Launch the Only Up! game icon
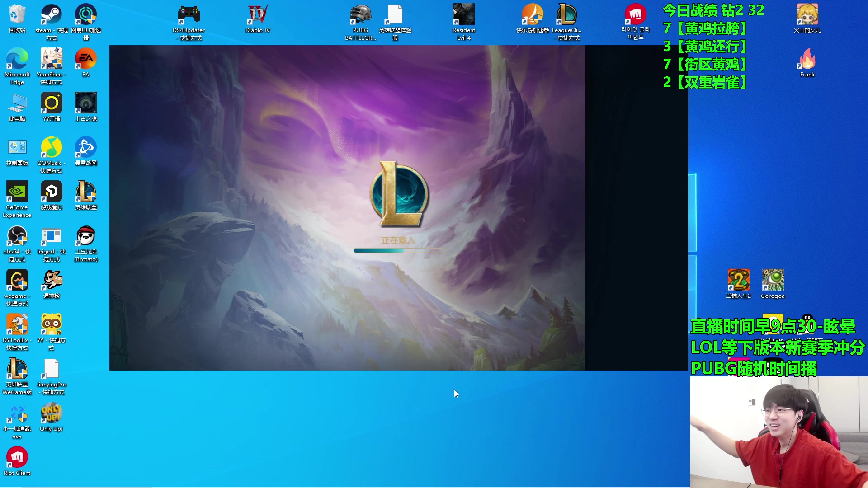This screenshot has height=488, width=868. point(52,417)
